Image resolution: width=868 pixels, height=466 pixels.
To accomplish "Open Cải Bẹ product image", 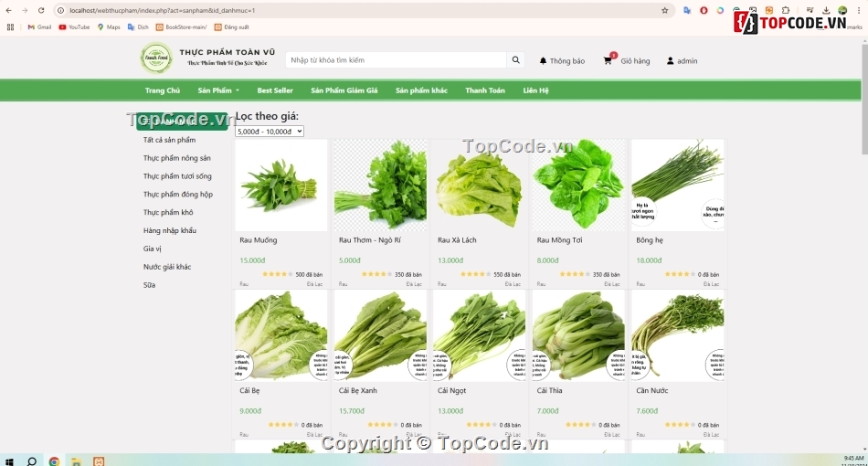I will tap(281, 336).
